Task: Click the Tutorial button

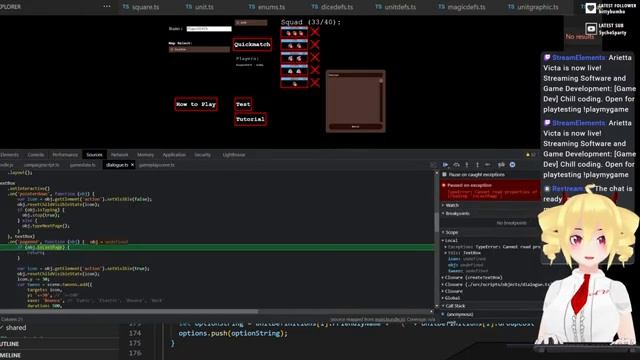Action: [x=250, y=119]
